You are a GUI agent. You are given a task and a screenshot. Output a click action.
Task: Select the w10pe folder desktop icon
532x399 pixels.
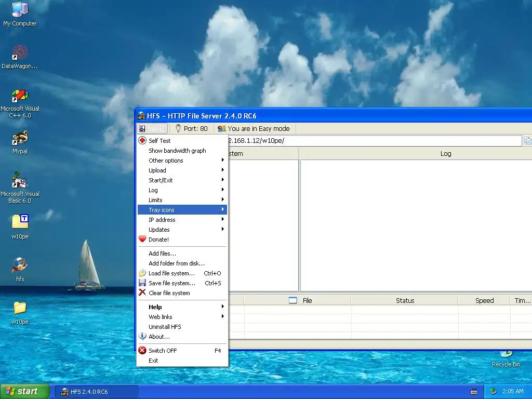[20, 312]
